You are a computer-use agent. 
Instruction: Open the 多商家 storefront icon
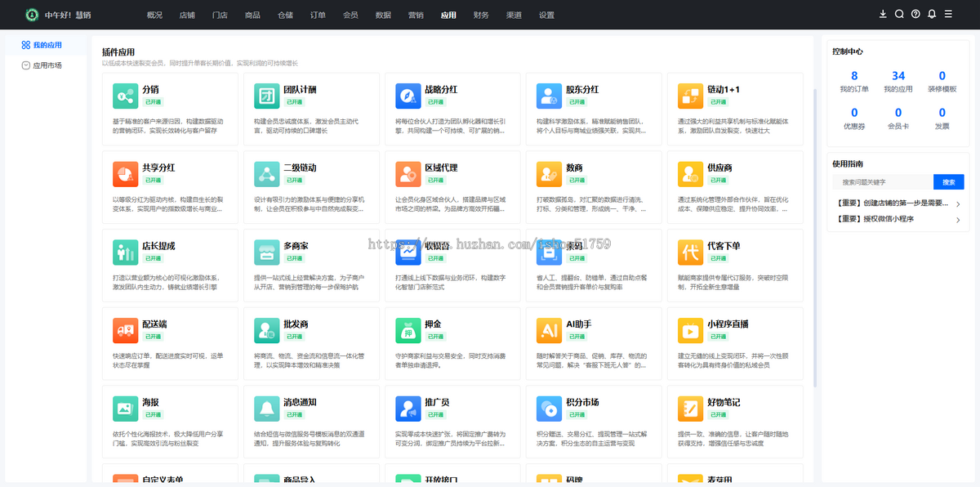[266, 252]
